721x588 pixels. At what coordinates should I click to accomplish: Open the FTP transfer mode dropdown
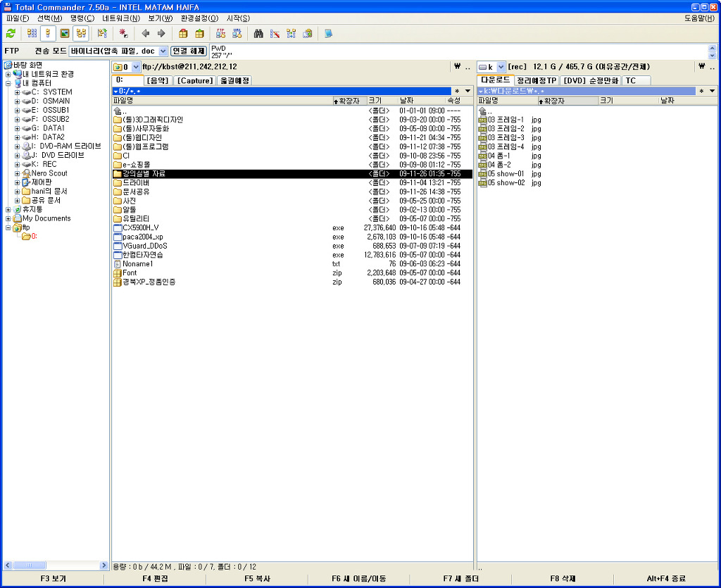coord(163,51)
